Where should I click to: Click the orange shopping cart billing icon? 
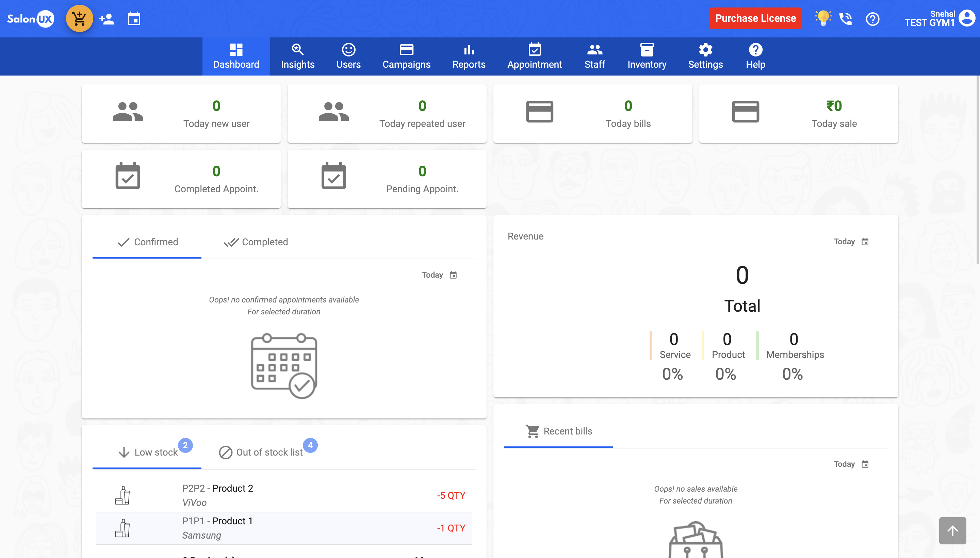tap(79, 18)
